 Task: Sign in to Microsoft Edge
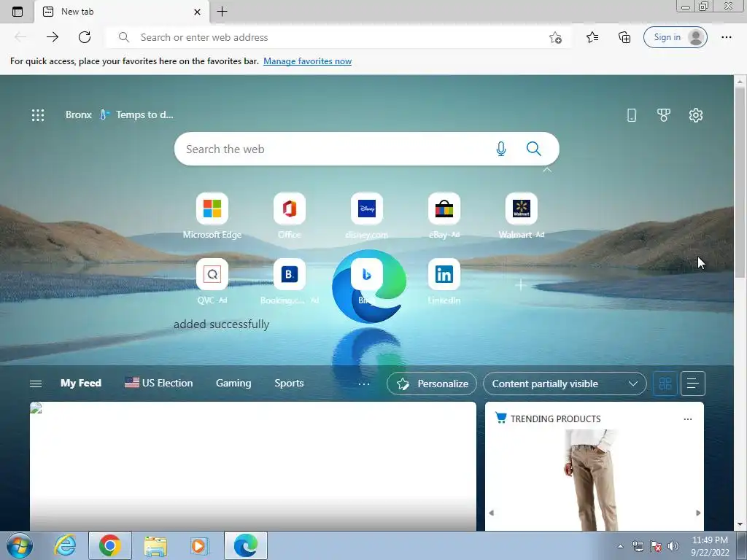coord(675,37)
